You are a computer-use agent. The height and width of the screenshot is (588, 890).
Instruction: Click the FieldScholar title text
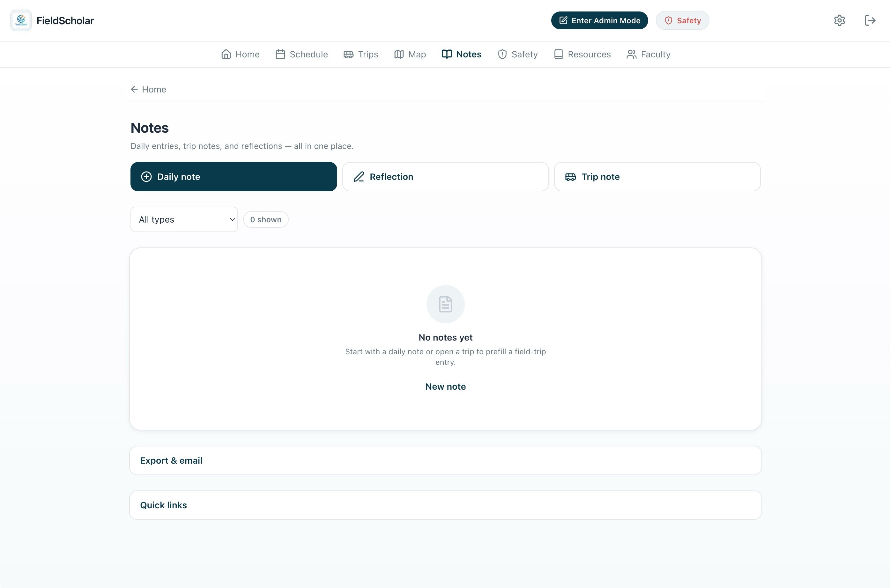pyautogui.click(x=65, y=21)
